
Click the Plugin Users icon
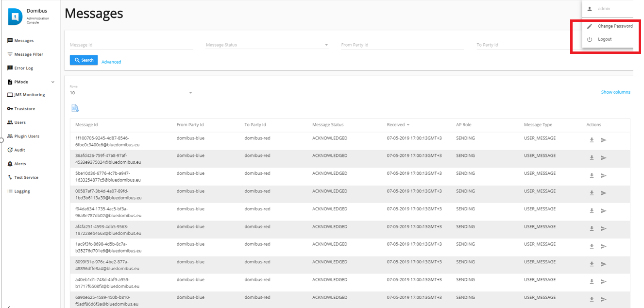click(x=10, y=137)
